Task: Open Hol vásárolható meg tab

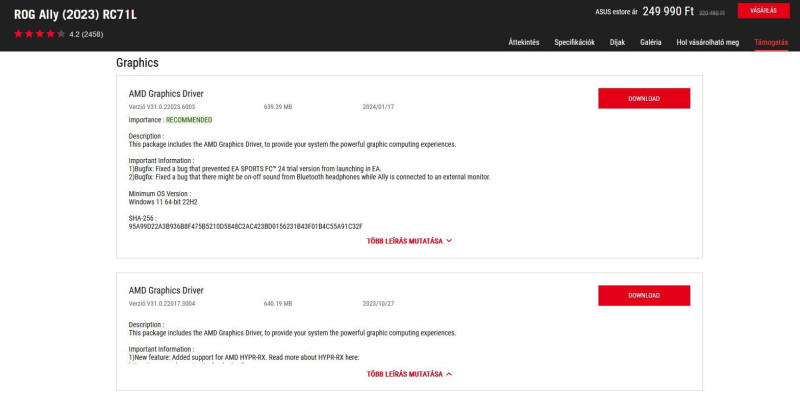Action: [707, 42]
